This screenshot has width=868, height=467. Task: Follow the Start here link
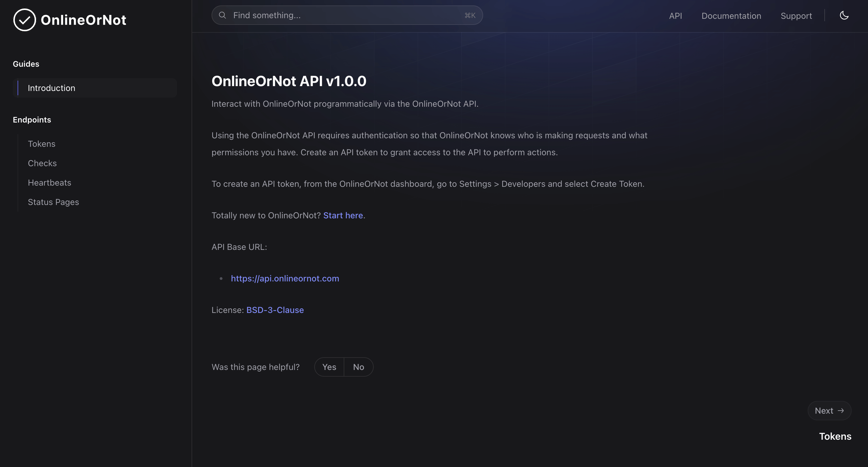tap(343, 215)
